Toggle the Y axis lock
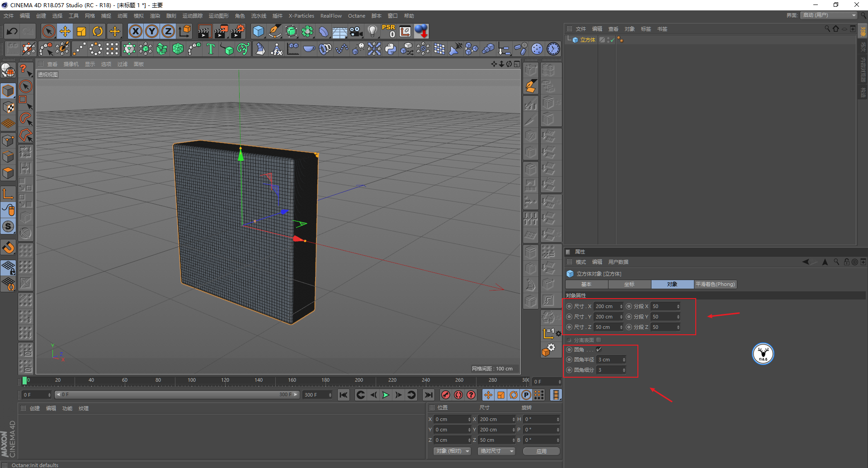The height and width of the screenshot is (468, 868). [x=152, y=31]
